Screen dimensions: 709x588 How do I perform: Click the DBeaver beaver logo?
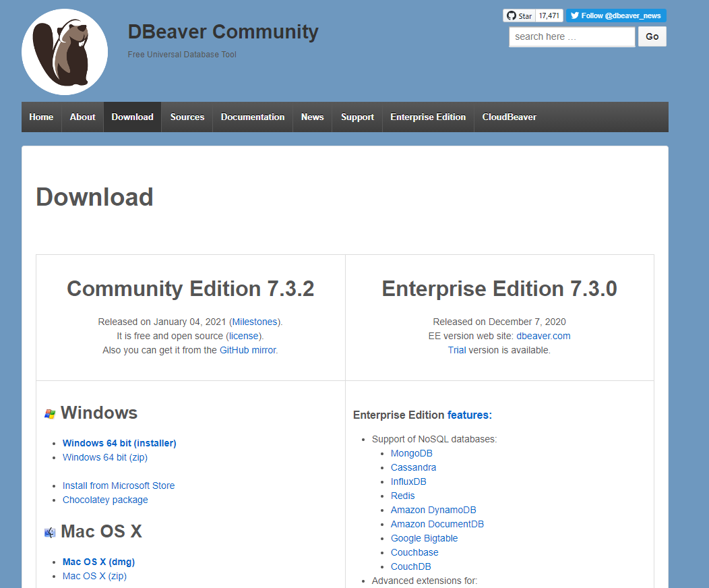click(65, 52)
